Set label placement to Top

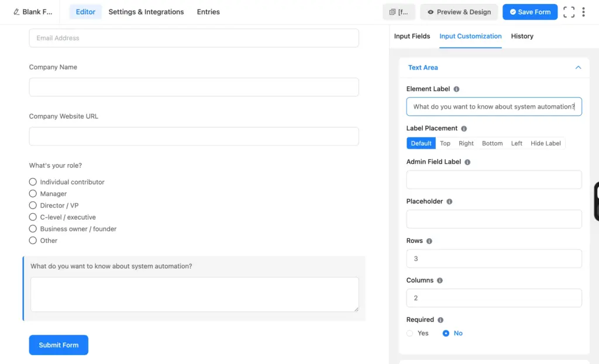coord(445,144)
